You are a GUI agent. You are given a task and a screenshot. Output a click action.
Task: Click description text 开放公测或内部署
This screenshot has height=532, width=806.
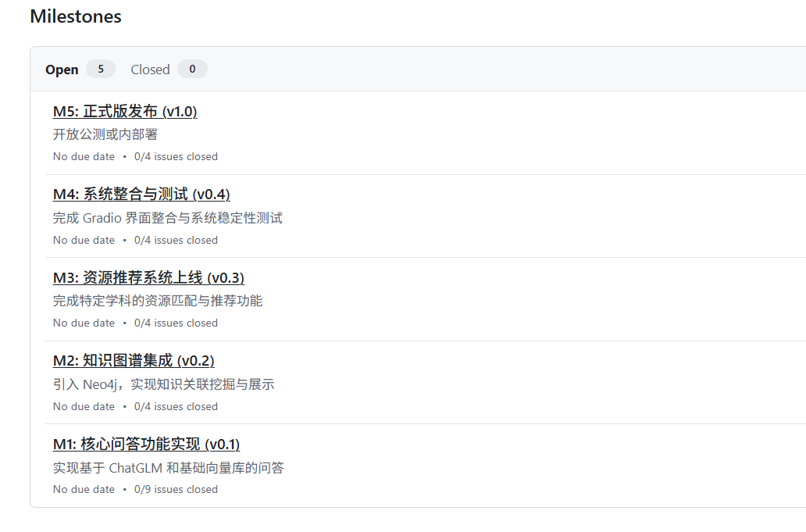coord(105,134)
